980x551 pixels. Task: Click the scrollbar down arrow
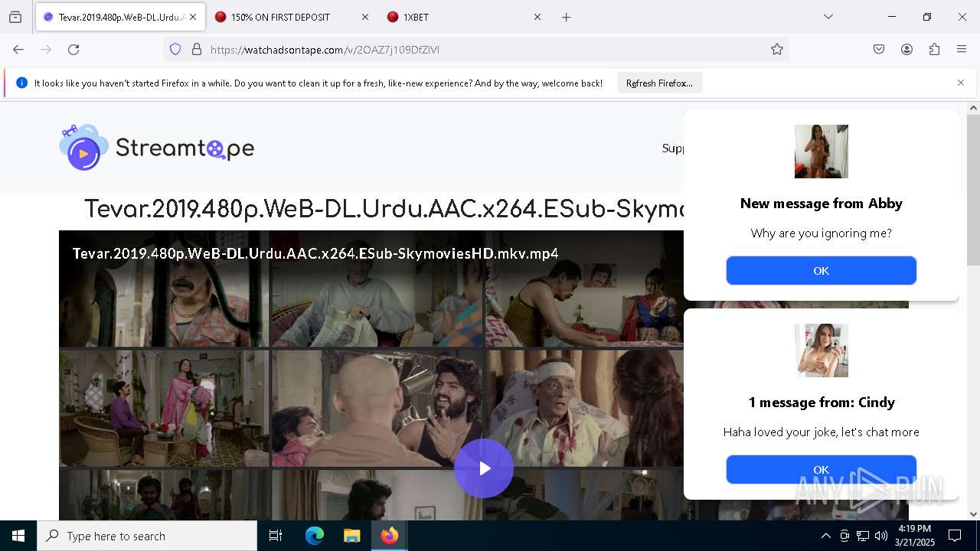coord(973,514)
